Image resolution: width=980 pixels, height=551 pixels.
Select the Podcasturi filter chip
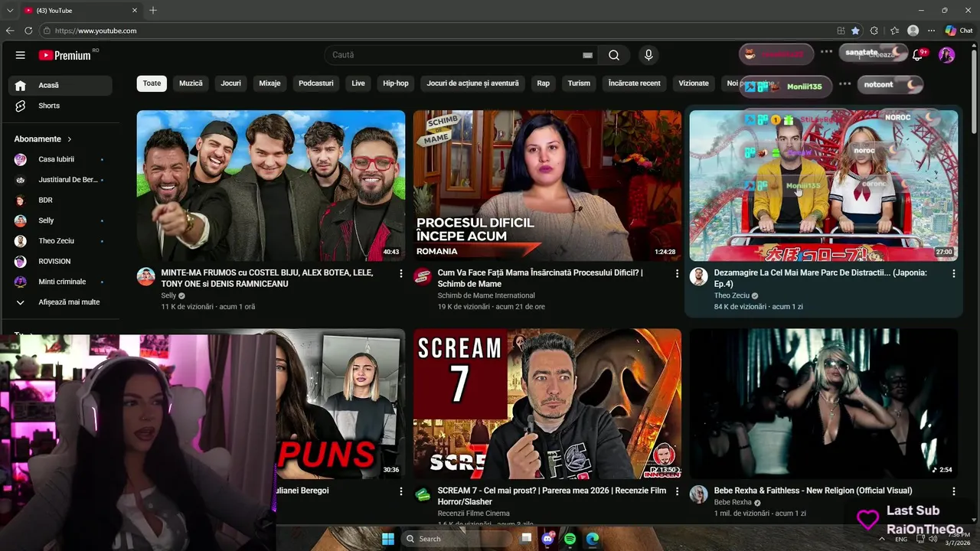(316, 83)
